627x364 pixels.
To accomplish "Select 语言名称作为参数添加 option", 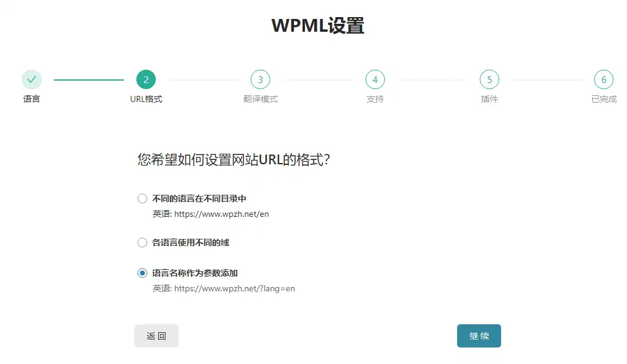I will [x=142, y=273].
